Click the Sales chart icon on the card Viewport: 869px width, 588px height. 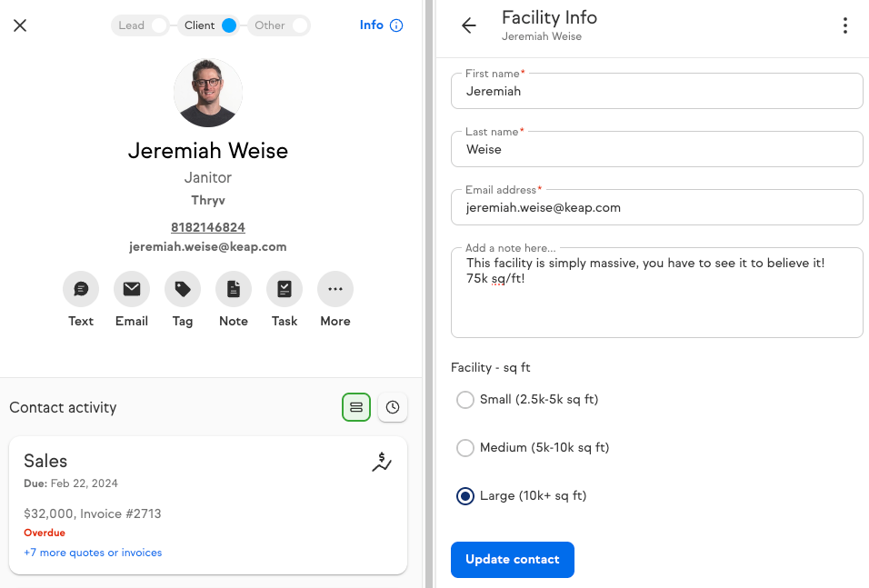tap(381, 463)
